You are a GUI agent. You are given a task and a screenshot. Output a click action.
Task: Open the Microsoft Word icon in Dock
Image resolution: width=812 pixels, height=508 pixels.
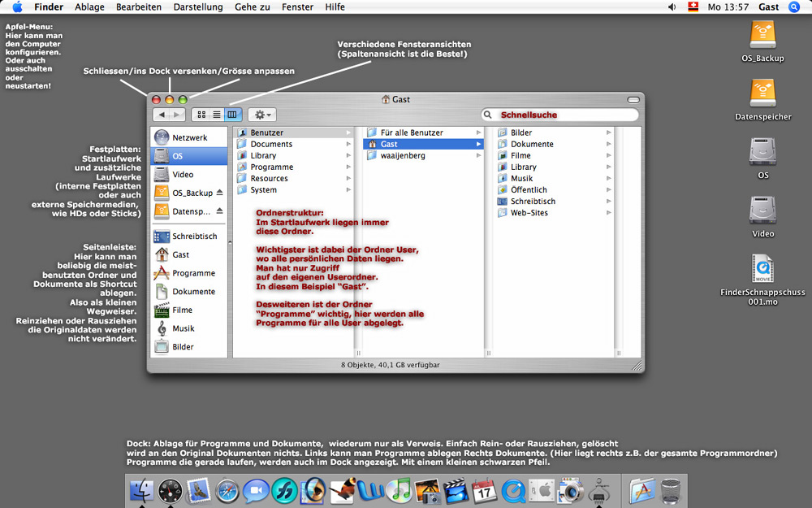click(x=370, y=490)
